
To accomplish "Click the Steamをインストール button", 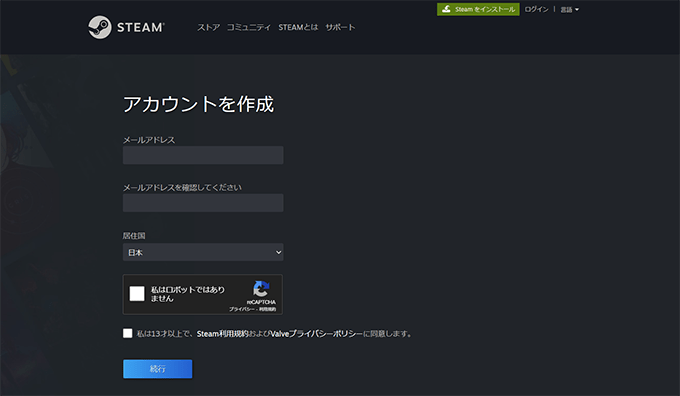I will coord(478,9).
